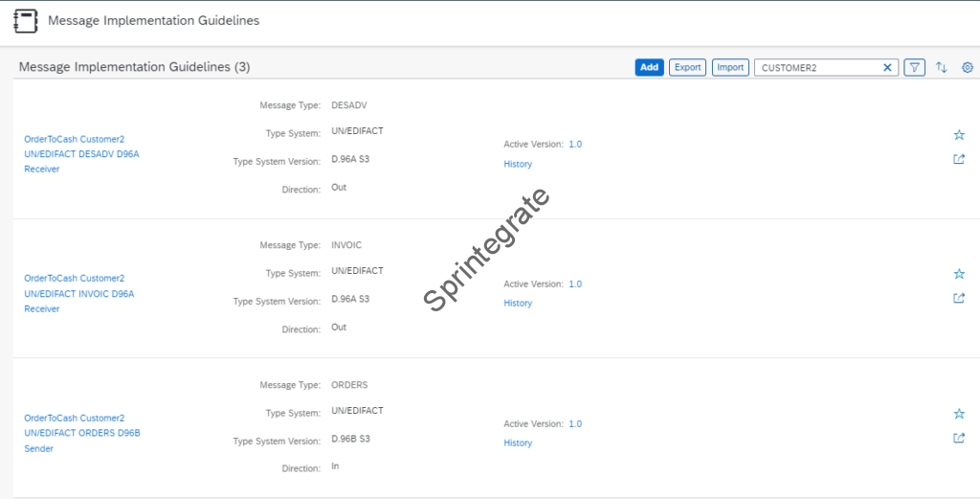This screenshot has width=980, height=499.
Task: Click D.96B S3 type system version
Action: [x=350, y=439]
